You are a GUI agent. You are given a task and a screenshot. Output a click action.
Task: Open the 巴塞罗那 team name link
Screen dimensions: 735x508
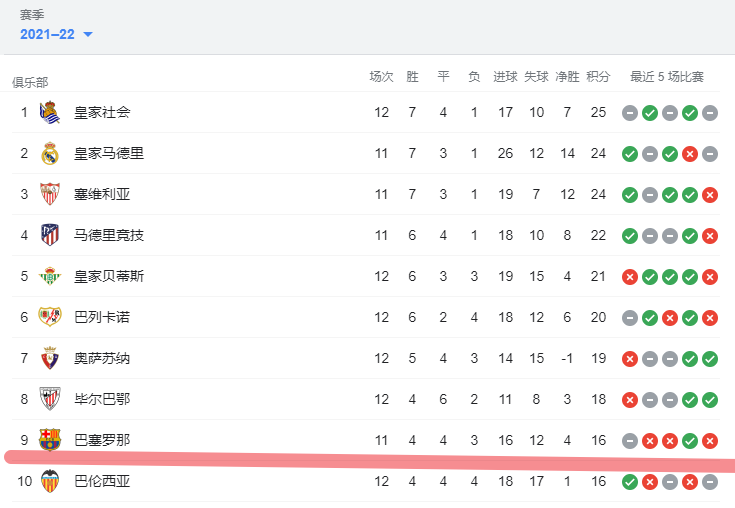pyautogui.click(x=102, y=441)
